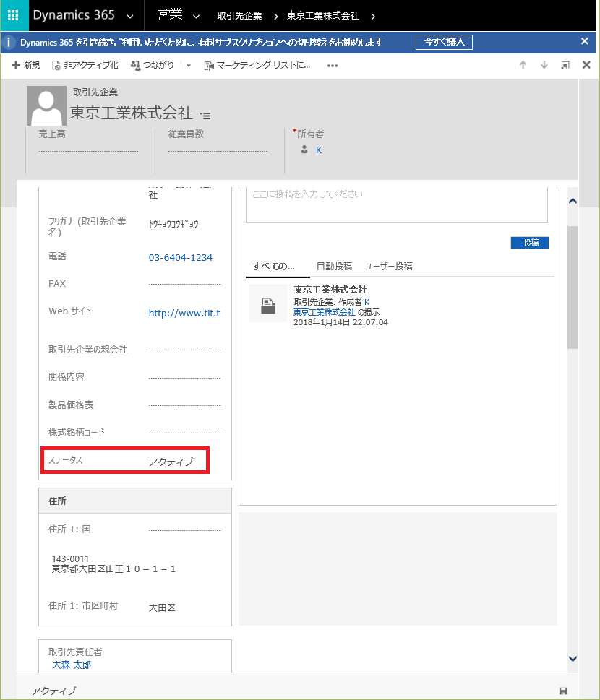
Task: Open owner K link
Action: (319, 150)
